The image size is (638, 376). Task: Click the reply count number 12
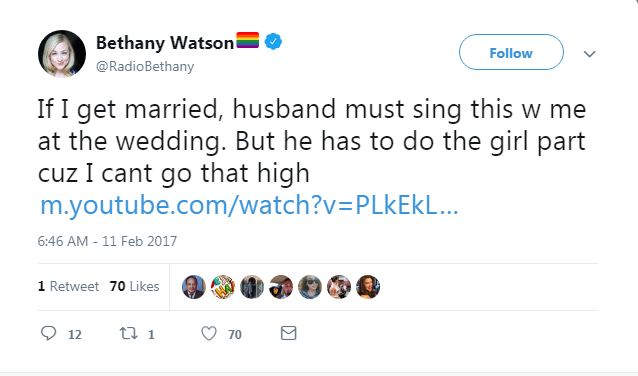[75, 334]
